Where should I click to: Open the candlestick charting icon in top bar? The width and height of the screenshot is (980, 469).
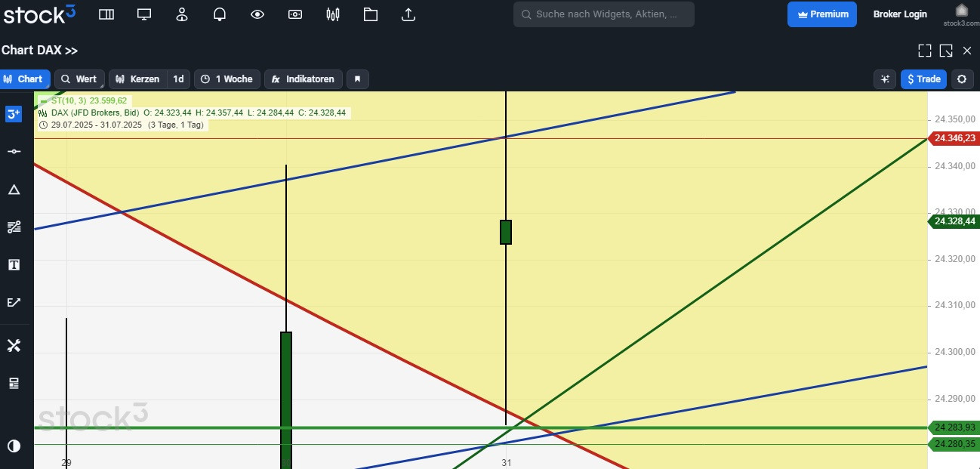333,14
